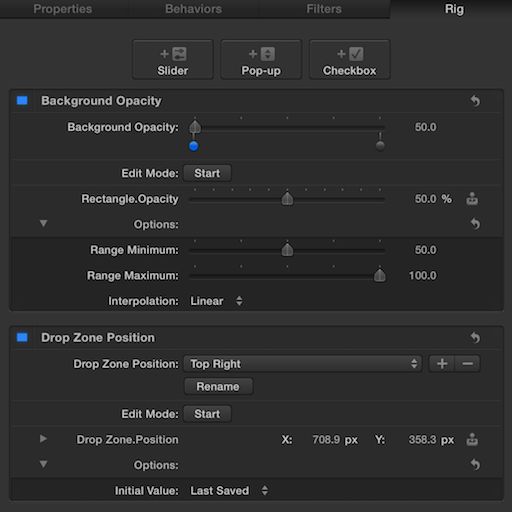
Task: Toggle the Drop Zone Position widget checkbox
Action: [x=22, y=337]
